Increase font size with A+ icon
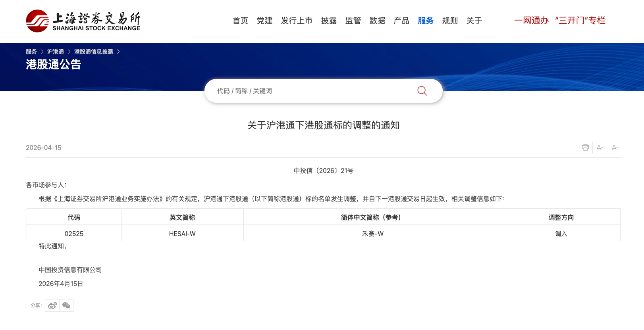Screen dimensions: 644x330 pos(600,148)
